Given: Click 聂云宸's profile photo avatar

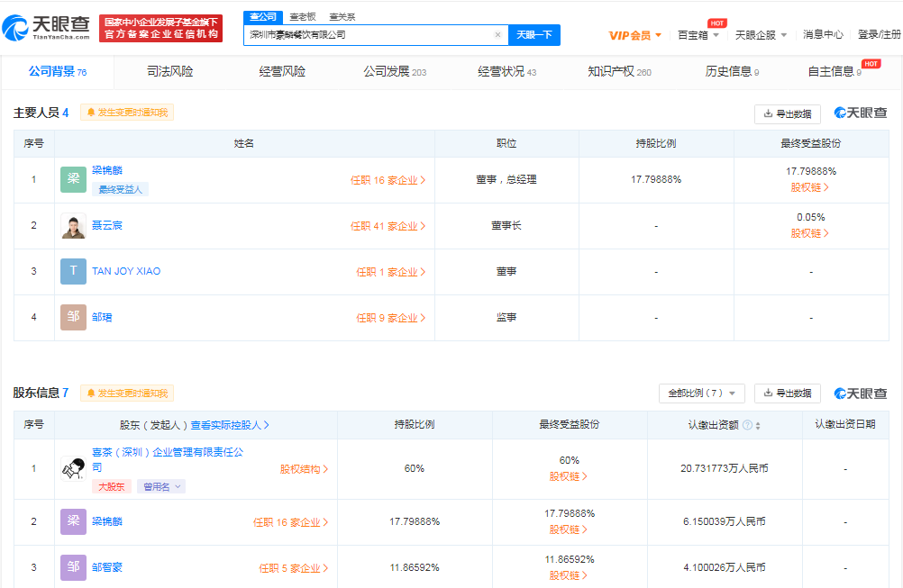Looking at the screenshot, I should coord(73,226).
